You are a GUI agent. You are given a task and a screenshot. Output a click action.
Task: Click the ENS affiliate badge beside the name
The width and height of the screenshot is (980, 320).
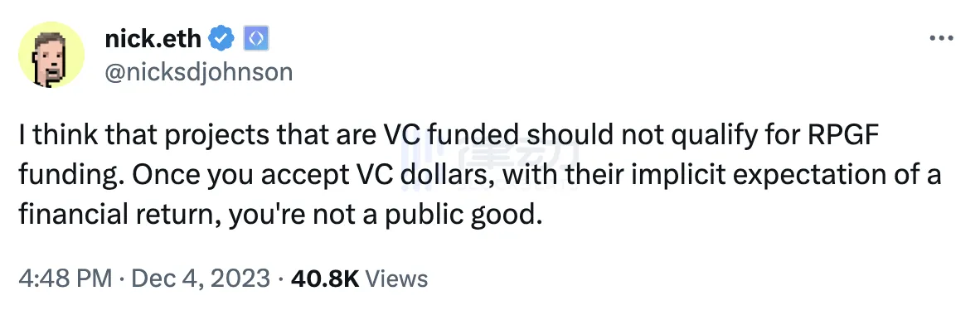pyautogui.click(x=257, y=40)
